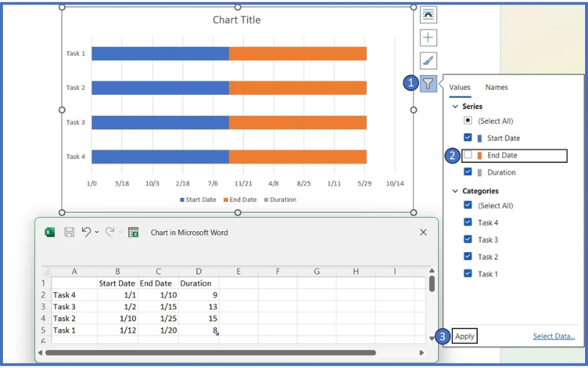
Task: Click the Chart Elements plus icon
Action: coord(429,38)
